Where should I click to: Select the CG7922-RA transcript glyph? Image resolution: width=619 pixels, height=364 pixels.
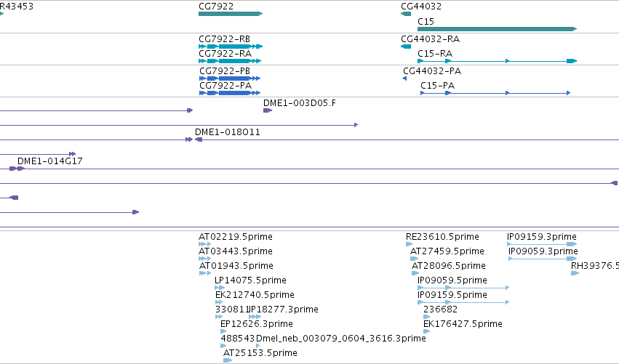point(230,61)
